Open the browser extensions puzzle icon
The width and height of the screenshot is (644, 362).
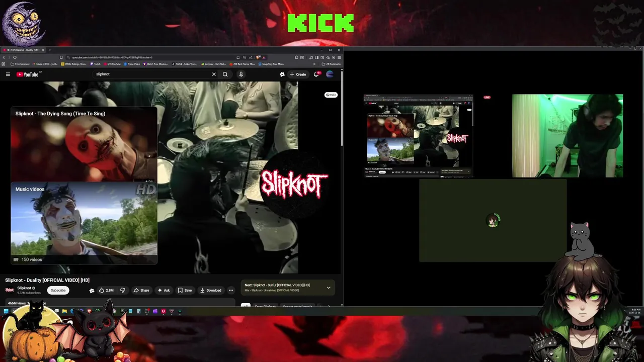(x=296, y=57)
